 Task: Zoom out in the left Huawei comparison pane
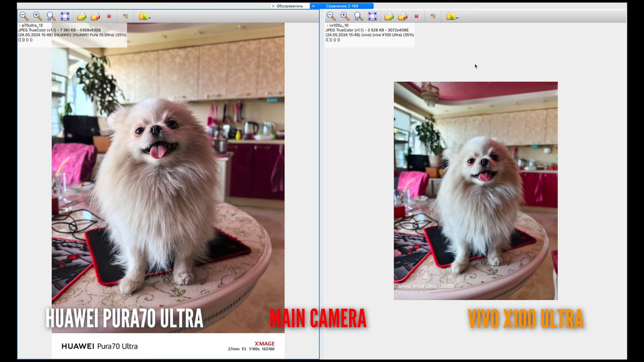point(24,17)
